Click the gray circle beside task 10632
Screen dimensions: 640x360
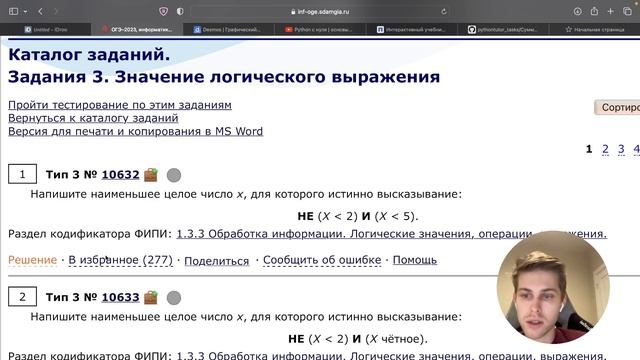pos(174,175)
